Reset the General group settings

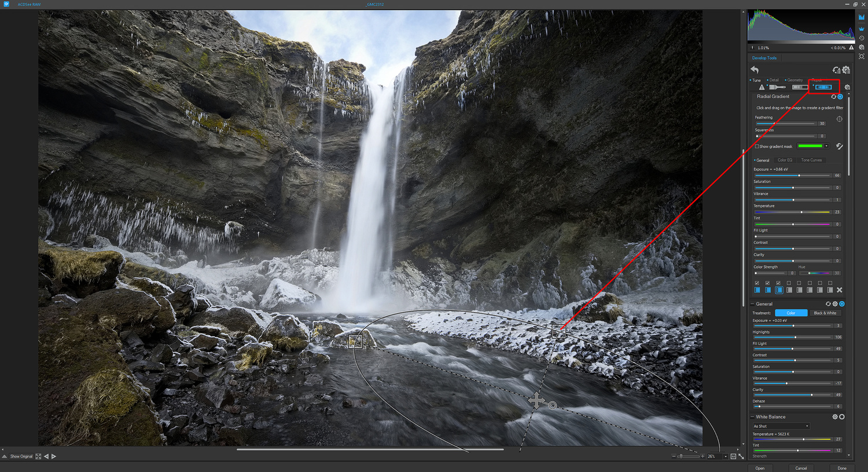pyautogui.click(x=828, y=304)
